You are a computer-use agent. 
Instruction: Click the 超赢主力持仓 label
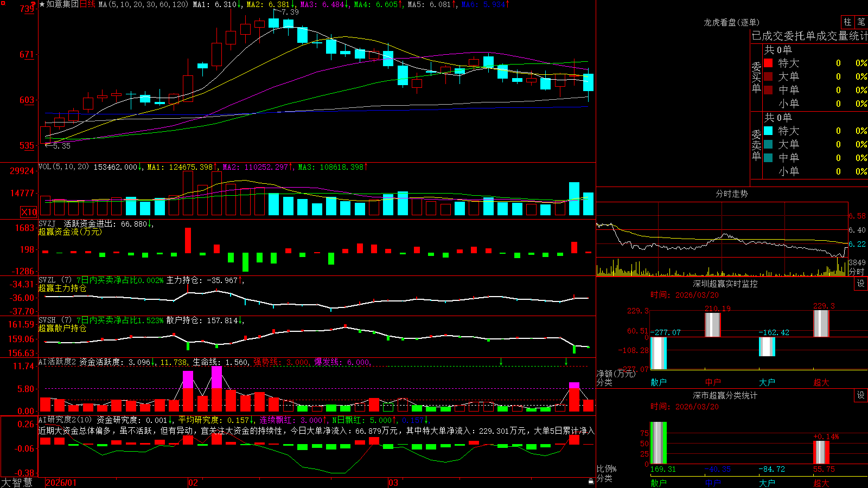tap(62, 288)
